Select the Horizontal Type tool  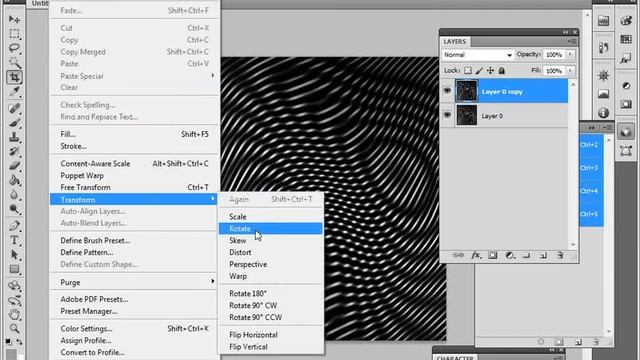14,240
